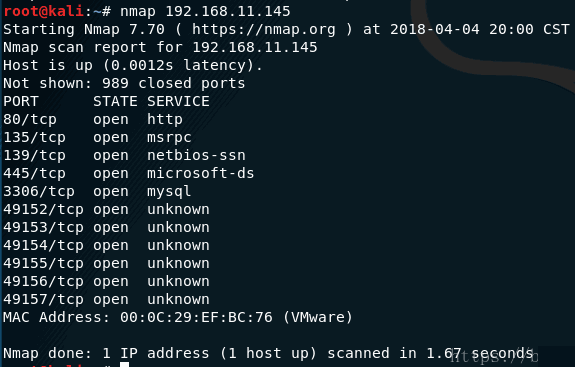The image size is (575, 367).
Task: Click the 445/tcp microsoft-ds entry
Action: [x=129, y=173]
